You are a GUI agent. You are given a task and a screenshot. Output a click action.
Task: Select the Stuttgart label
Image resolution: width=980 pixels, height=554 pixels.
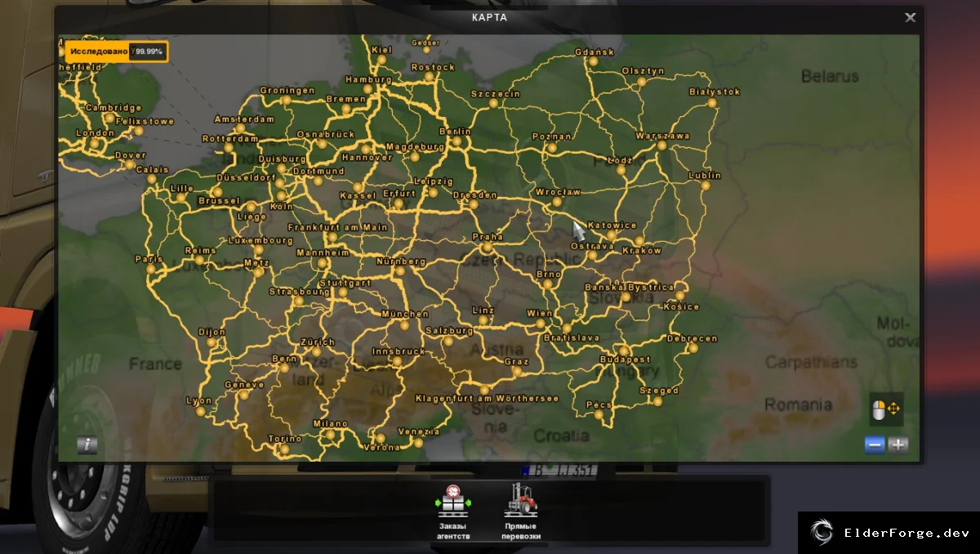(x=345, y=284)
